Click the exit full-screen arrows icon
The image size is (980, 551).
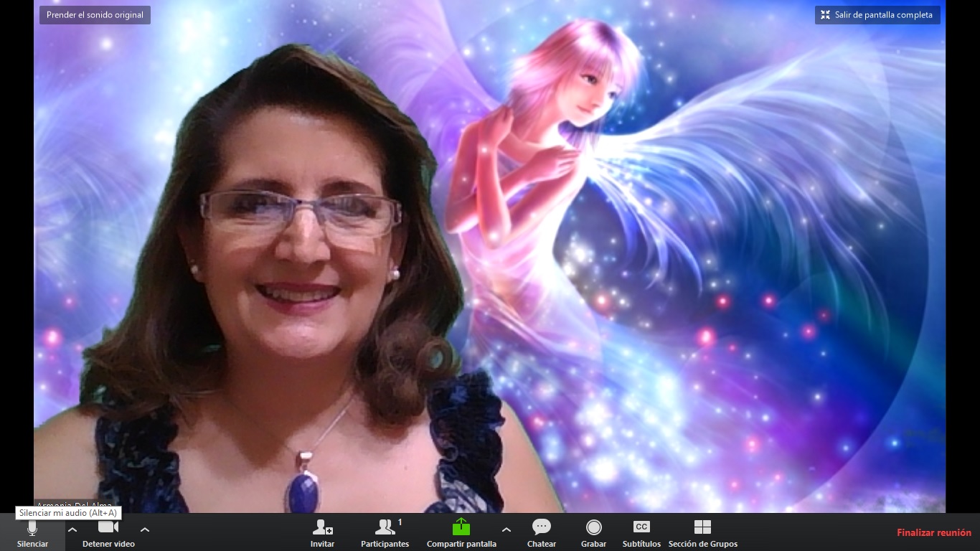[x=825, y=15]
